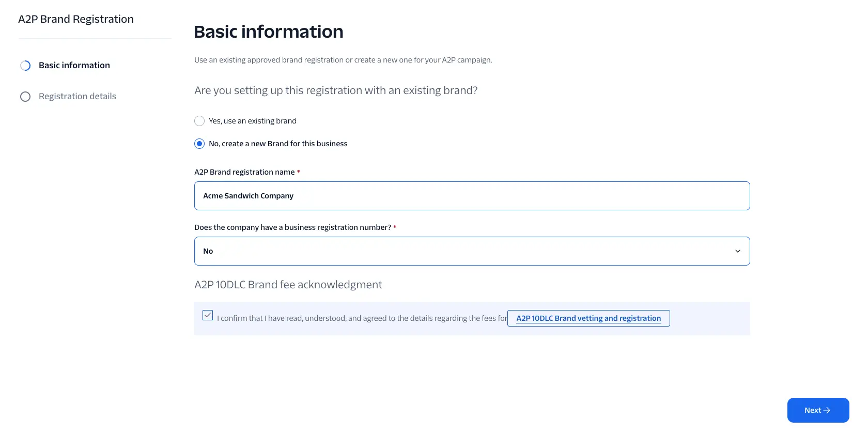The width and height of the screenshot is (868, 434).
Task: Click the Basic information step progress icon
Action: [25, 66]
